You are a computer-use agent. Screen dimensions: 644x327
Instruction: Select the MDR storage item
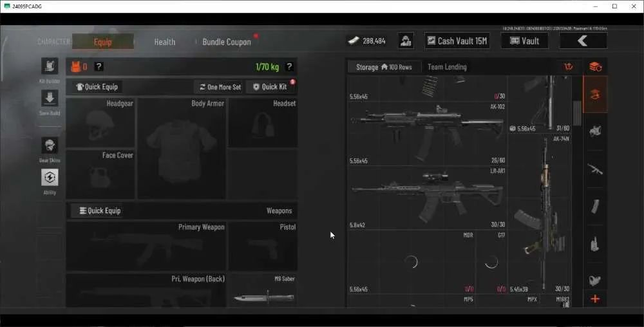coord(411,262)
